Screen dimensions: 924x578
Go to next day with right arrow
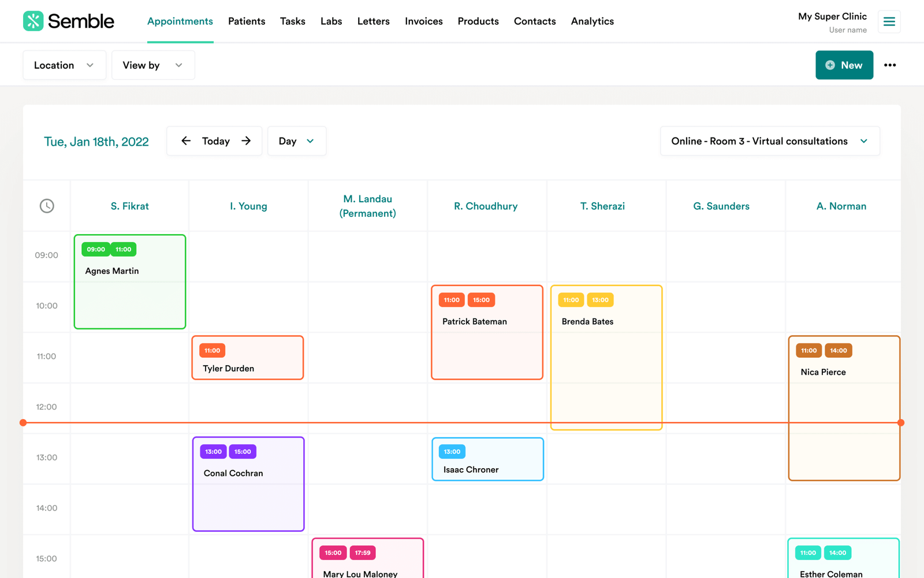tap(246, 141)
